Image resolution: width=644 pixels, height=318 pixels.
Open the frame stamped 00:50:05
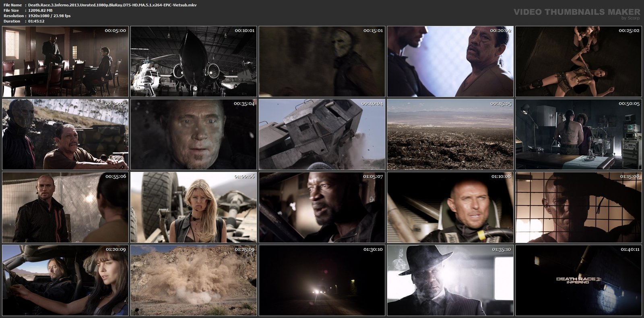coord(579,134)
